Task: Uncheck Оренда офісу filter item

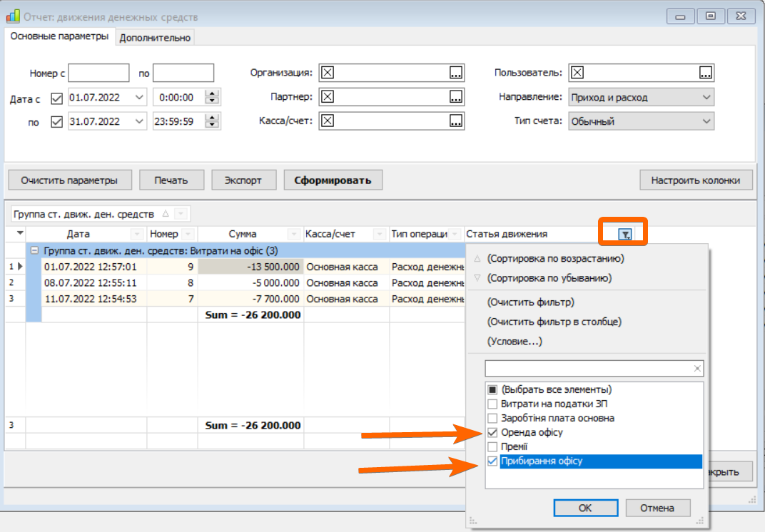Action: pos(492,433)
